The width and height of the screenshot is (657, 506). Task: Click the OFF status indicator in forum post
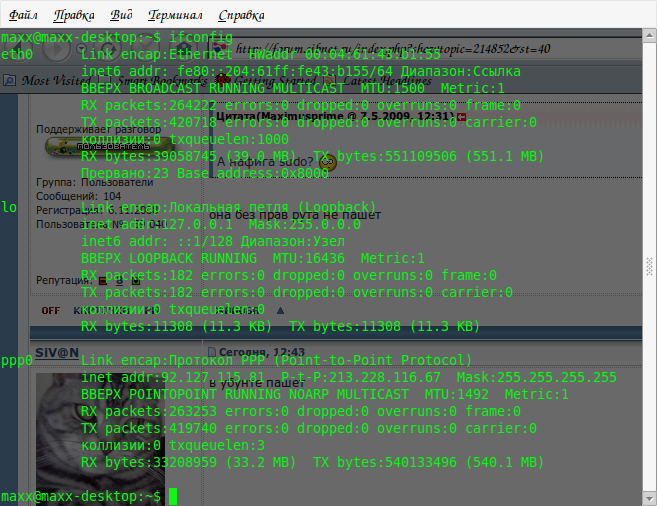[50, 311]
